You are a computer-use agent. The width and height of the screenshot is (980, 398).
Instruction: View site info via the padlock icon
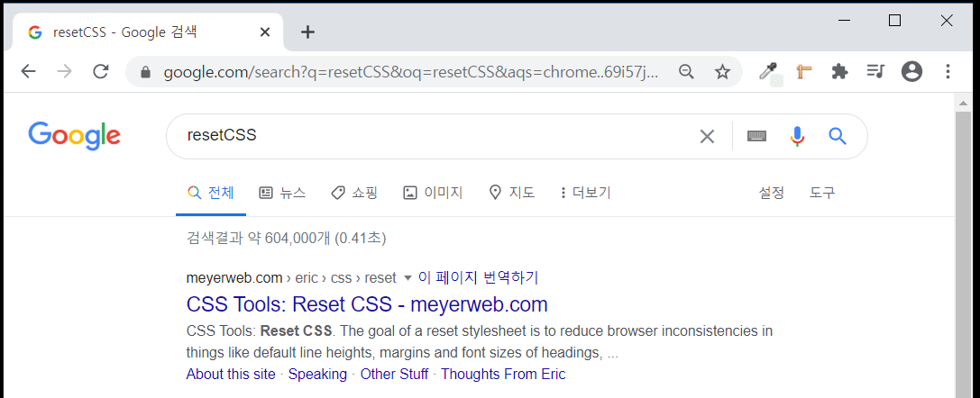click(x=146, y=72)
